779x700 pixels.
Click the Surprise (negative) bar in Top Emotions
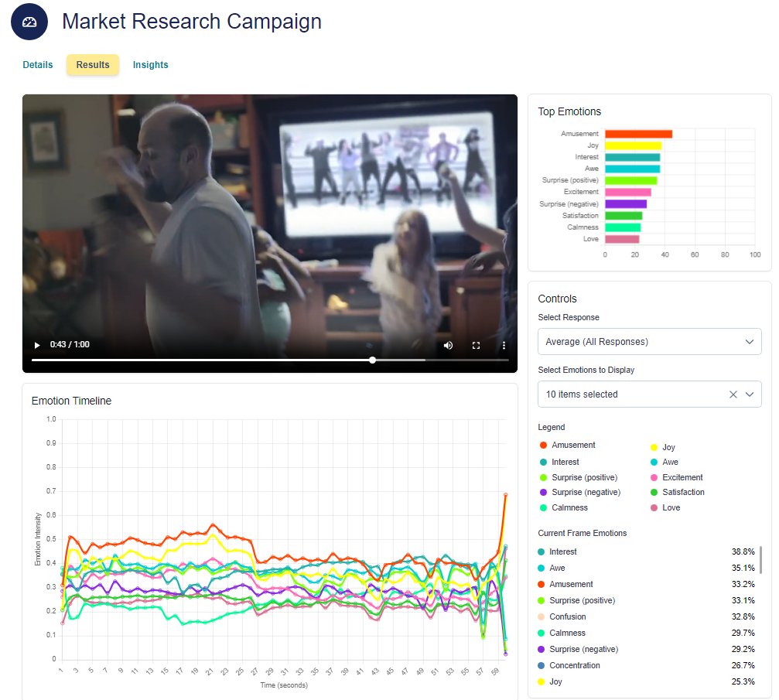coord(626,204)
